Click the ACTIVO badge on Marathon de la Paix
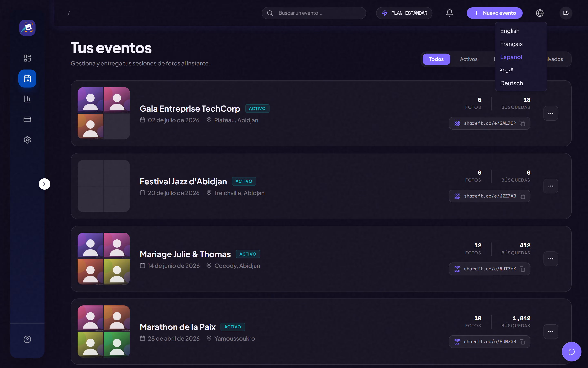588x368 pixels. coord(233,327)
